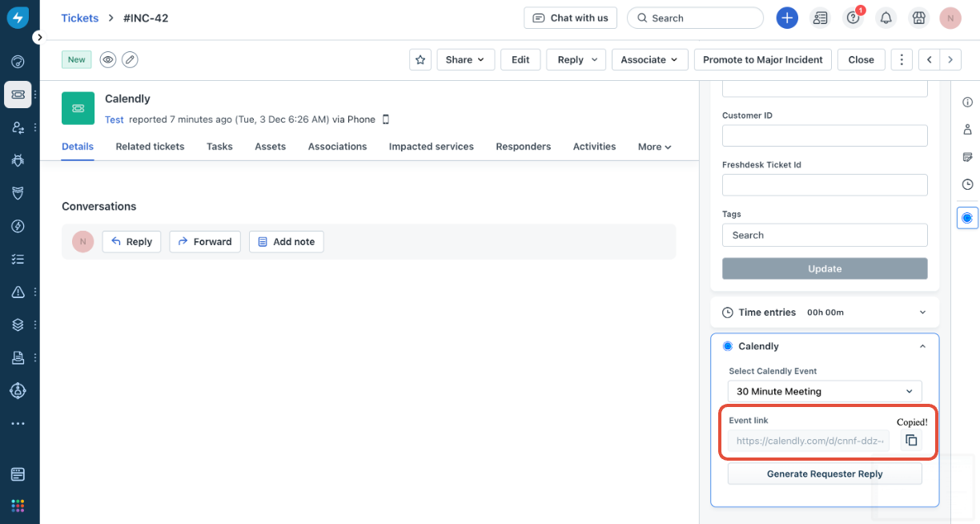
Task: Go to the previous ticket arrow
Action: (929, 59)
